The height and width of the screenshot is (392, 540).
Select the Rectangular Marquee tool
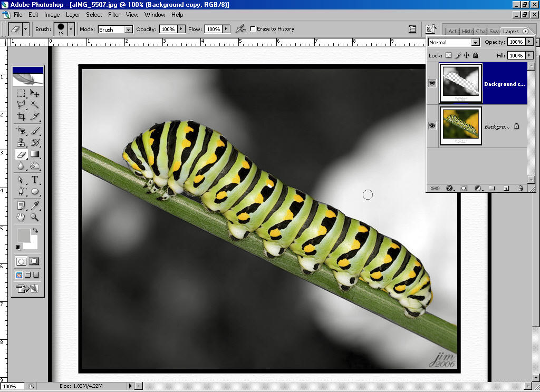tap(21, 93)
